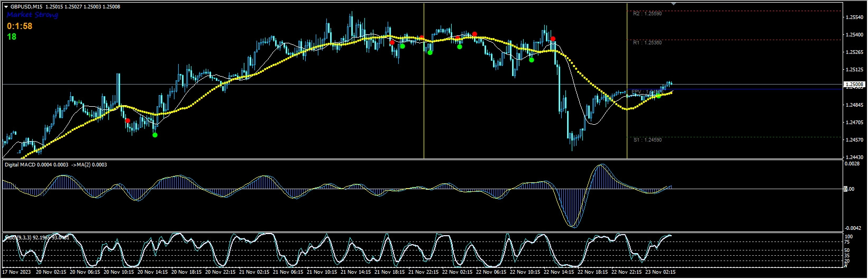
Task: Click price axis value 1.25400
Action: pos(855,35)
